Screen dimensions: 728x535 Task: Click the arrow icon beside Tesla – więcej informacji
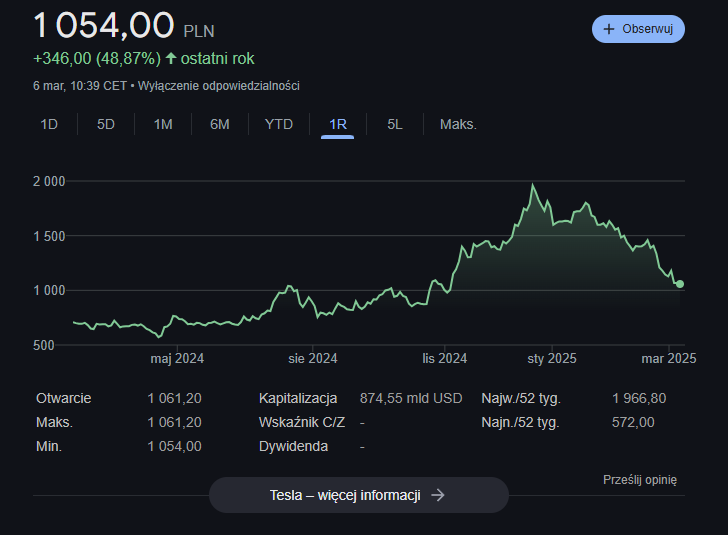[x=437, y=495]
